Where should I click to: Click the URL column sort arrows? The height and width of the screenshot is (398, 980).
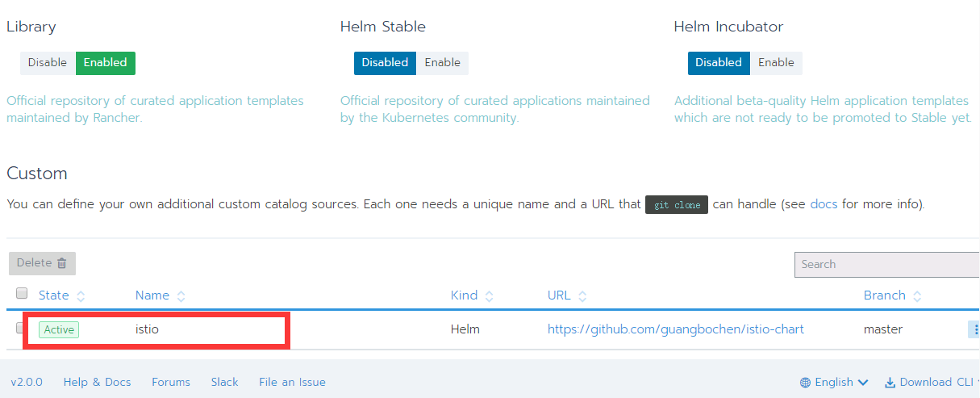pos(582,296)
